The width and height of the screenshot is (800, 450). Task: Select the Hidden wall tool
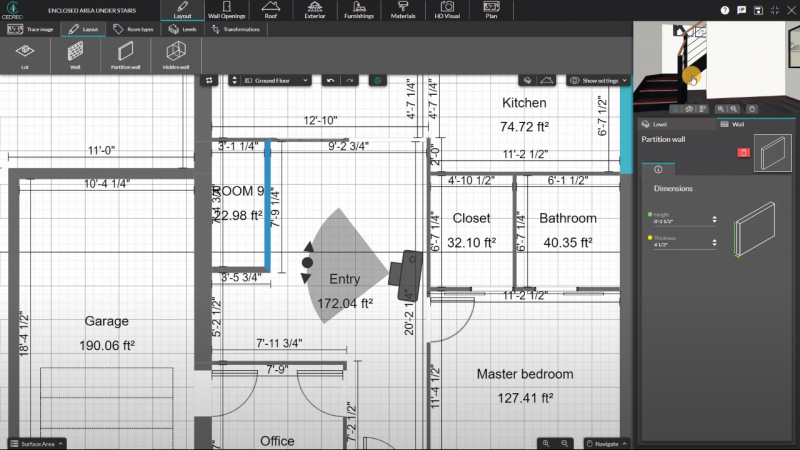point(176,54)
